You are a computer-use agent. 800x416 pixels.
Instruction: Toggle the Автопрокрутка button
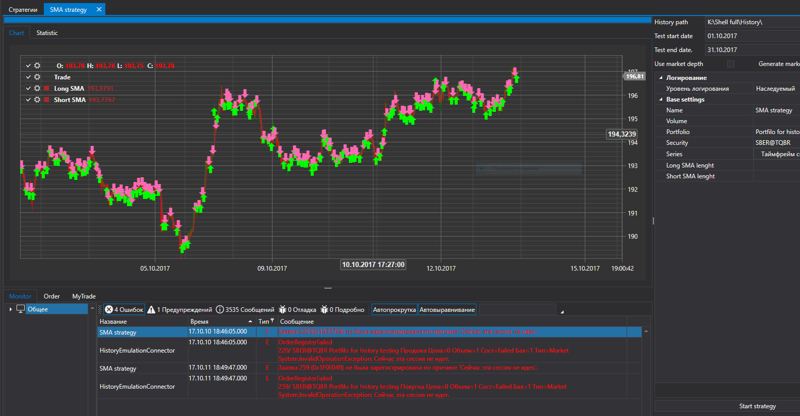point(394,310)
